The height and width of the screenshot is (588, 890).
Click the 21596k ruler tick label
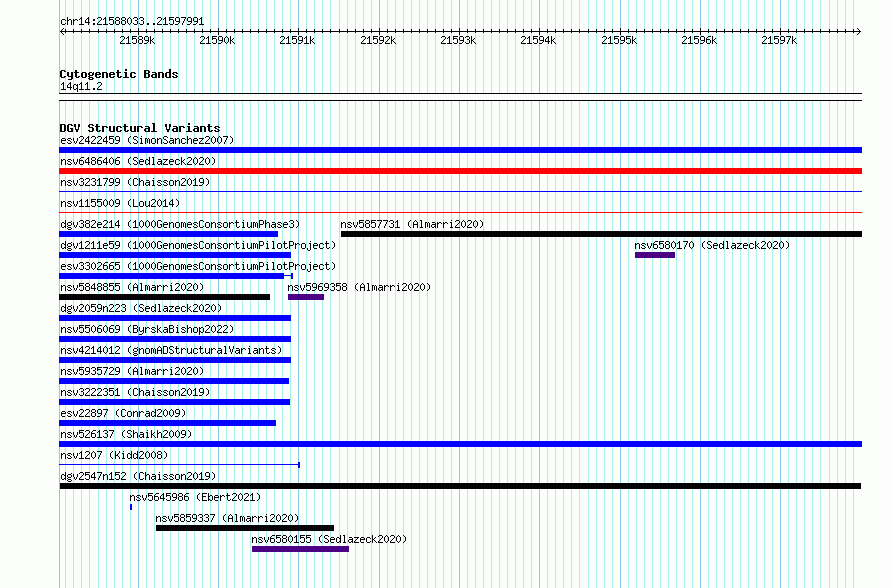[x=699, y=40]
